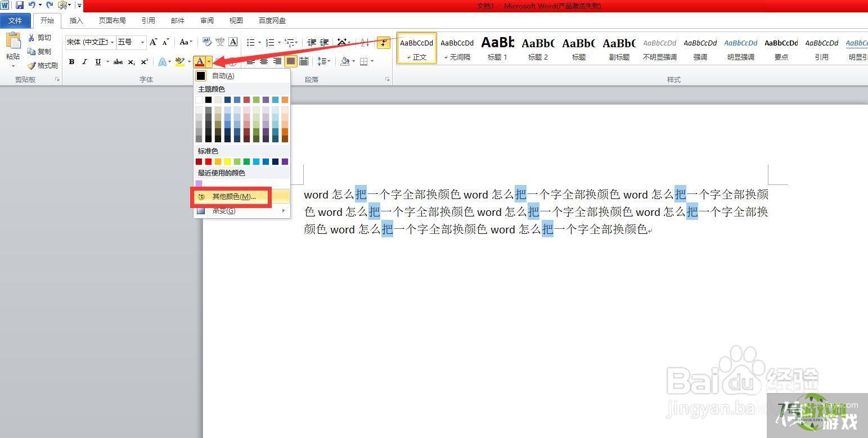The image size is (868, 438).
Task: Apply the 标题 1 heading style
Action: 498,48
